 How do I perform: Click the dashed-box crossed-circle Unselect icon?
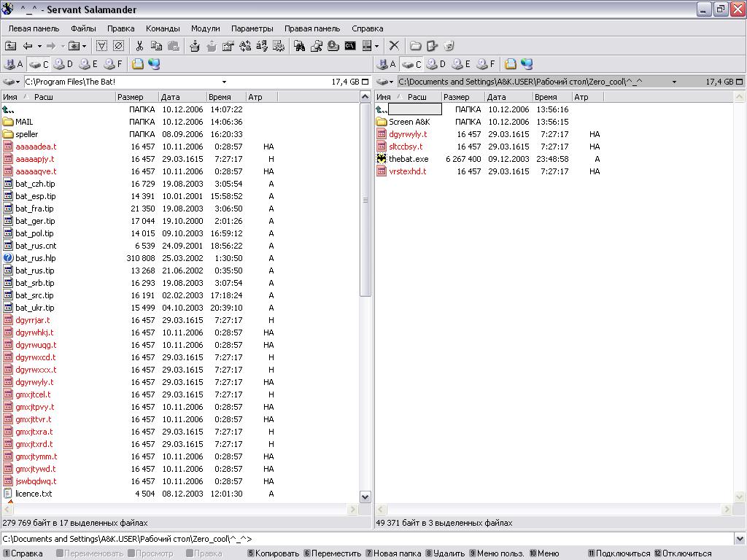click(119, 46)
